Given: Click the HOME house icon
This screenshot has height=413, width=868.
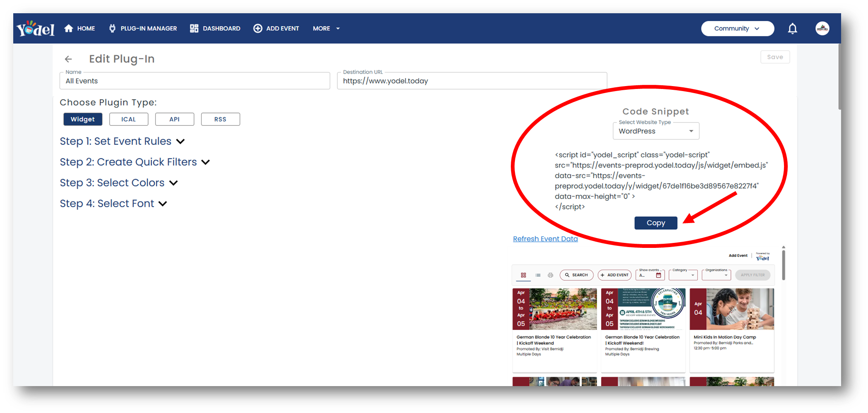Looking at the screenshot, I should (69, 28).
